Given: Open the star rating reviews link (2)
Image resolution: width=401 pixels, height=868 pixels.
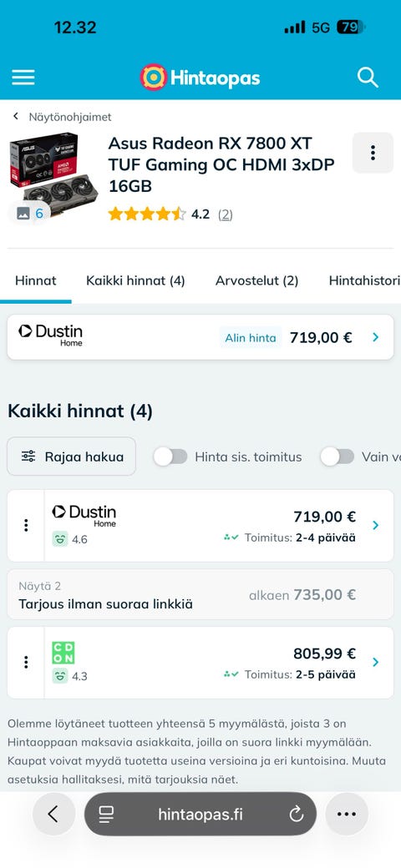Looking at the screenshot, I should pyautogui.click(x=225, y=214).
